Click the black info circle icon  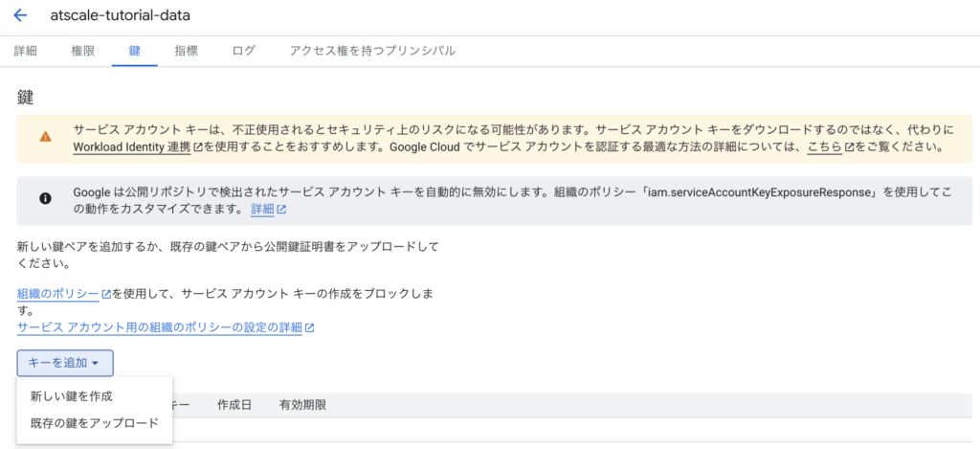coord(45,199)
